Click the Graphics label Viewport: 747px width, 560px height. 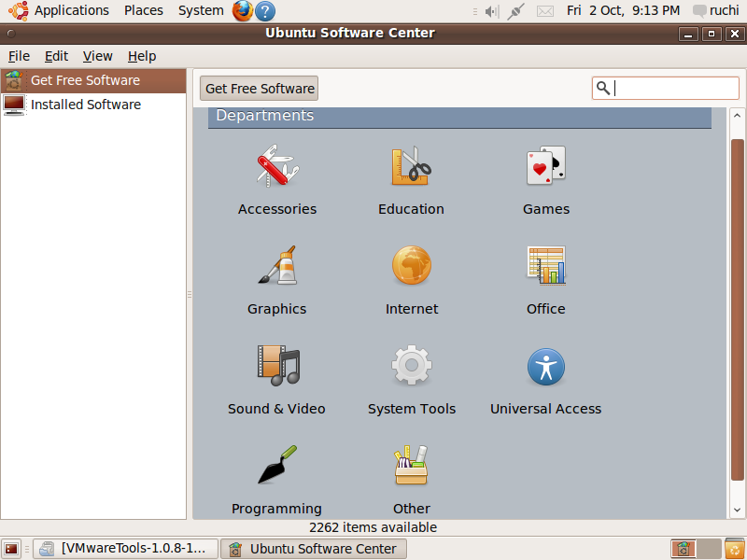coord(276,309)
